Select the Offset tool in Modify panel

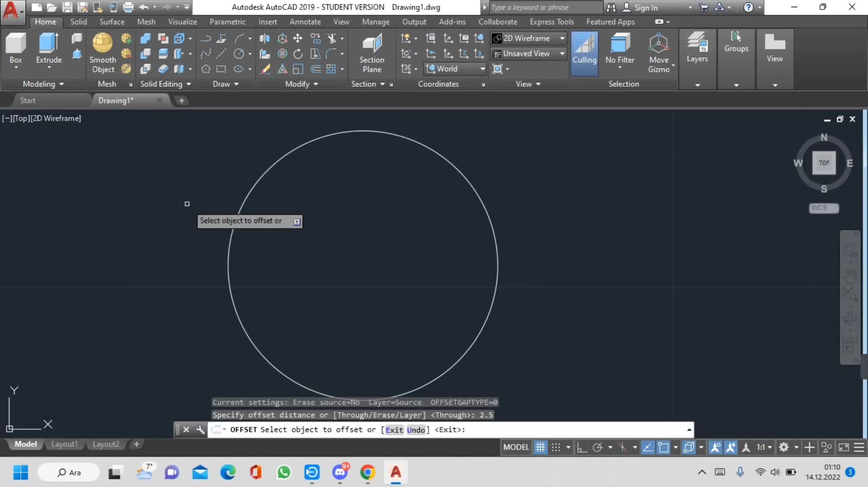pos(316,69)
